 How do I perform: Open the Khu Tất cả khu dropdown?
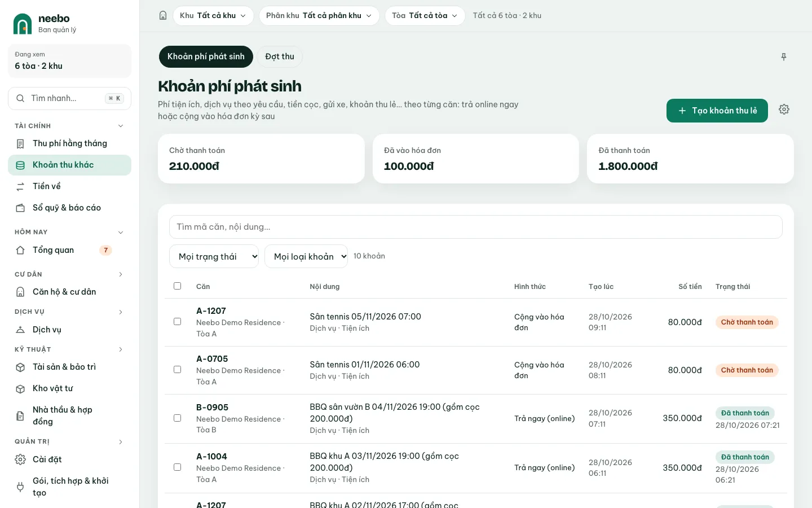(x=213, y=16)
